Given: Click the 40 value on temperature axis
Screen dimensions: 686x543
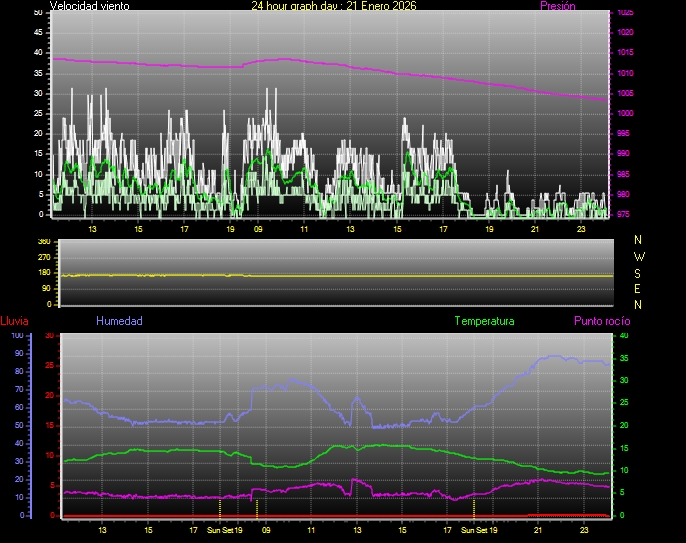Looking at the screenshot, I should [624, 336].
